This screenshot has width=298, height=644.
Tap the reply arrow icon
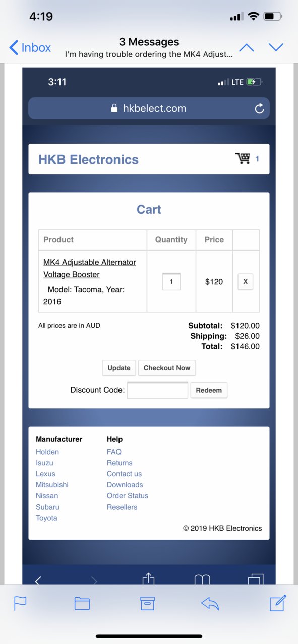(x=210, y=603)
